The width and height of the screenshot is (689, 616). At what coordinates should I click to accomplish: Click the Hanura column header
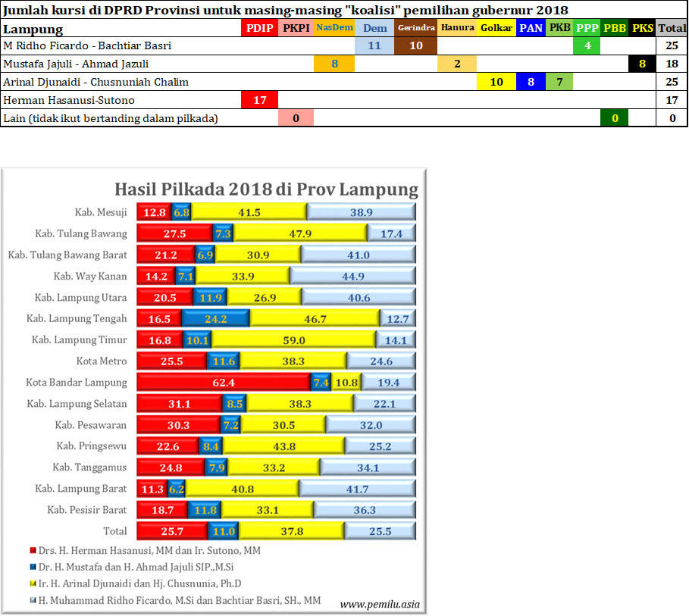click(x=457, y=28)
